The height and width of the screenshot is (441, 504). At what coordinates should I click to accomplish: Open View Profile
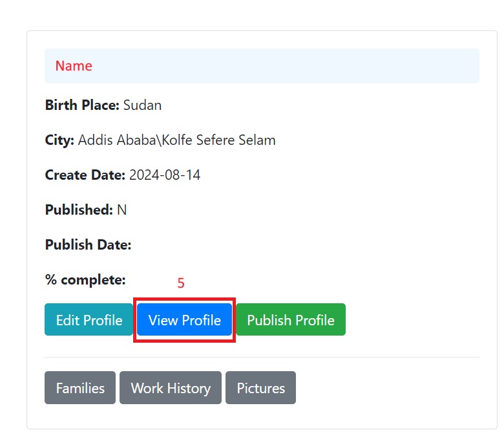pyautogui.click(x=184, y=320)
